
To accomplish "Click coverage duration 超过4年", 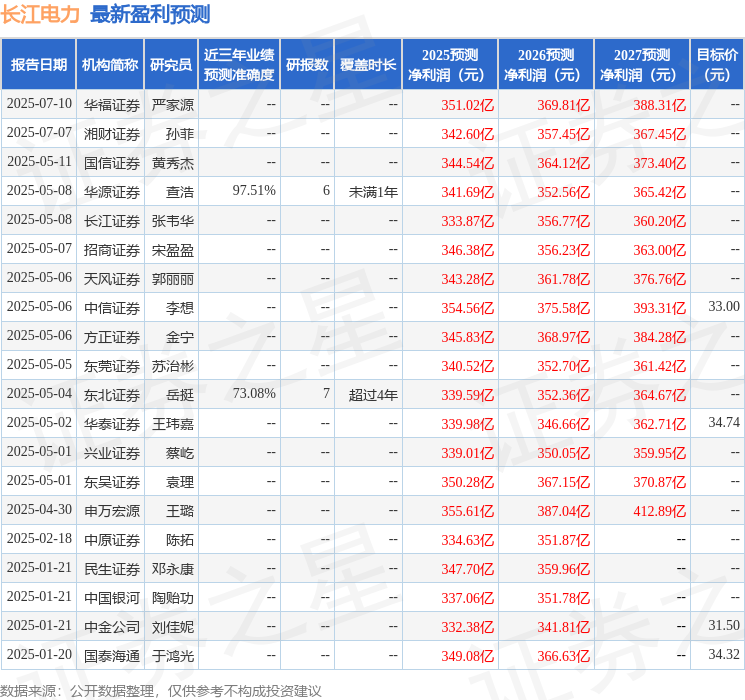I will (373, 395).
